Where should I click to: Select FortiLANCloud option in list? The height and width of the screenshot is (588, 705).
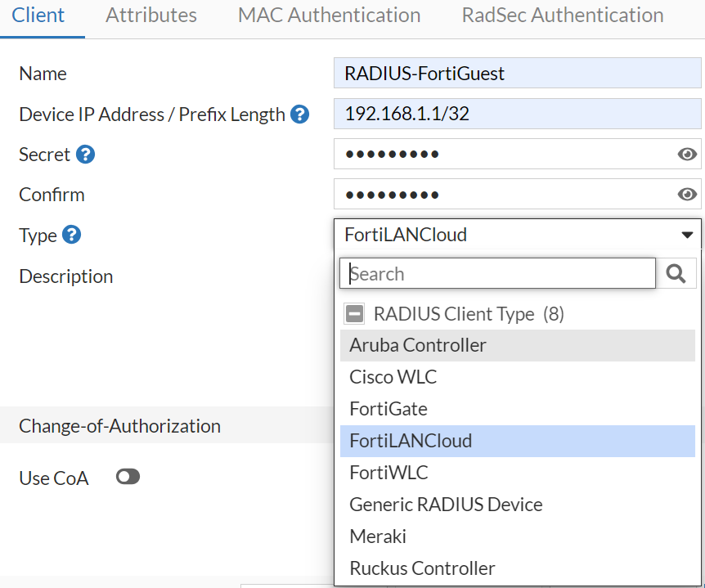tap(518, 441)
